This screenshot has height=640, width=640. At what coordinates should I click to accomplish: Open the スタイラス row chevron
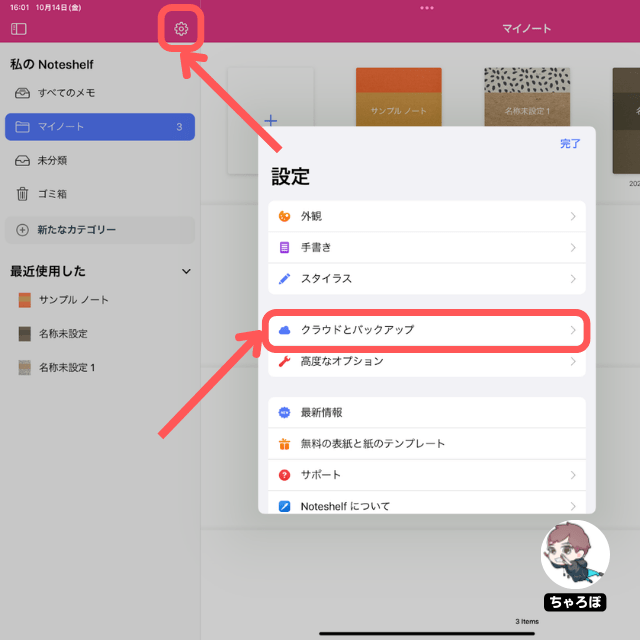573,279
